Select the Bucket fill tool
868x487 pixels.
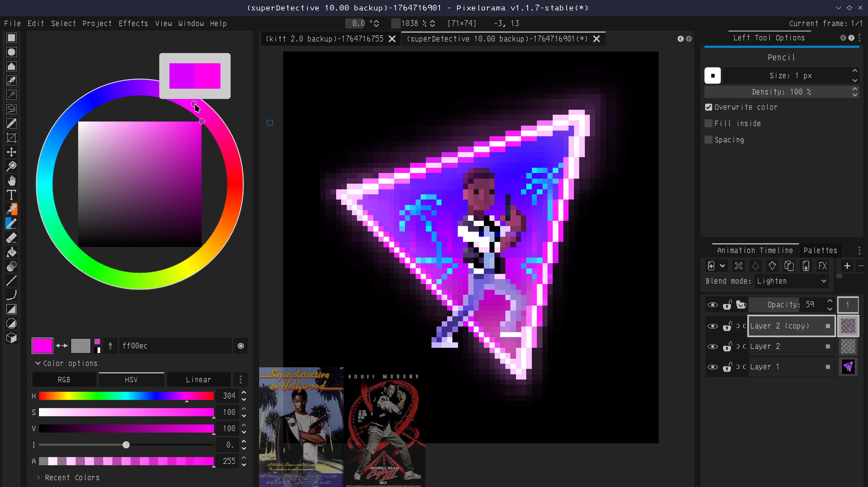coord(11,252)
